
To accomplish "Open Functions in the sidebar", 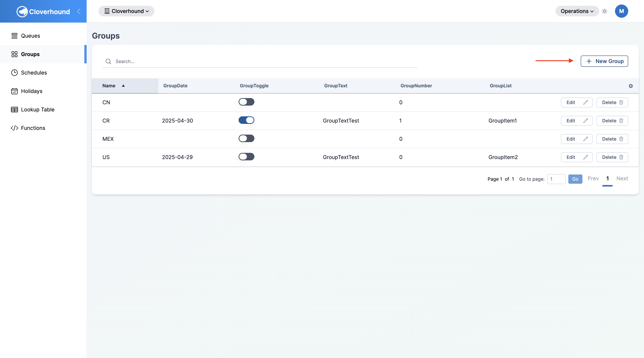I will point(43,128).
